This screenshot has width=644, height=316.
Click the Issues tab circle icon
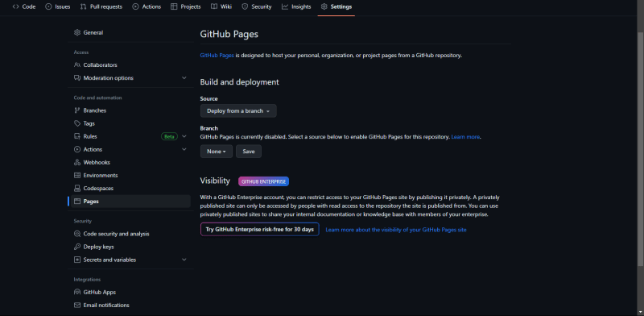click(x=48, y=6)
